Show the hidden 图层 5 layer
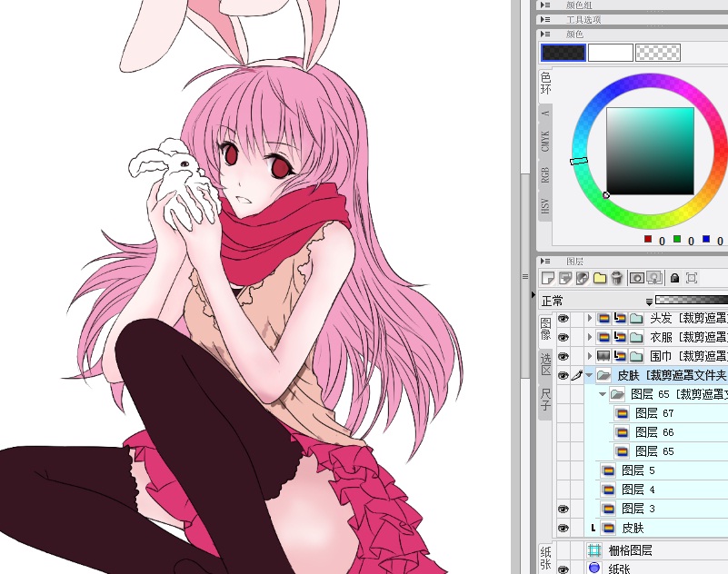The image size is (728, 574). pyautogui.click(x=563, y=470)
